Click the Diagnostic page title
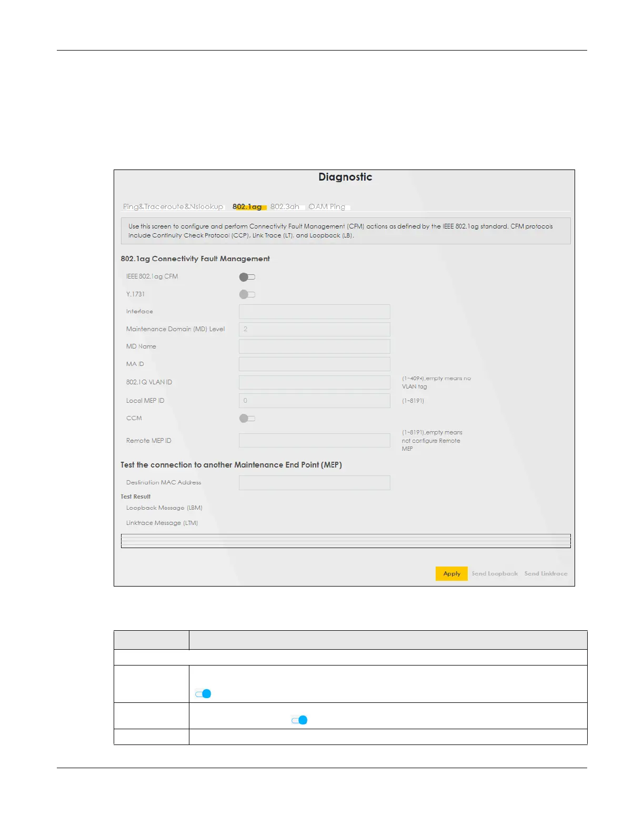 (345, 177)
